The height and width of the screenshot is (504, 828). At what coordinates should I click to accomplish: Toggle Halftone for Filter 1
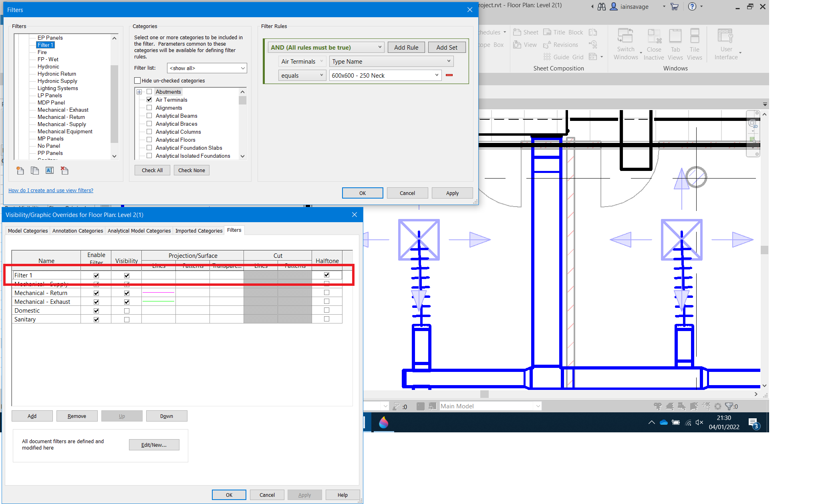(326, 275)
